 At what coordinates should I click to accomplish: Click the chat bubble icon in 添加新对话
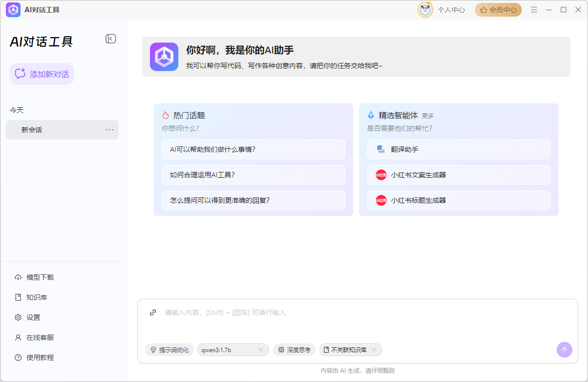20,74
